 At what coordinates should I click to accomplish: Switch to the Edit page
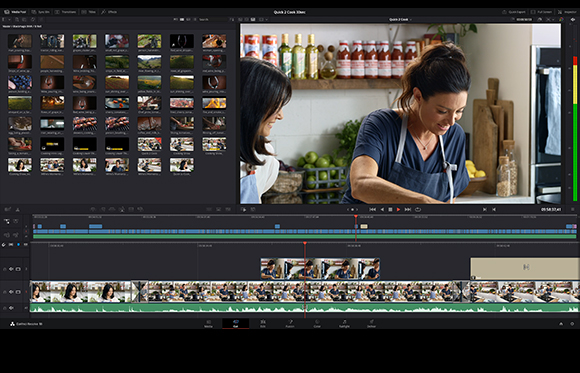263,323
